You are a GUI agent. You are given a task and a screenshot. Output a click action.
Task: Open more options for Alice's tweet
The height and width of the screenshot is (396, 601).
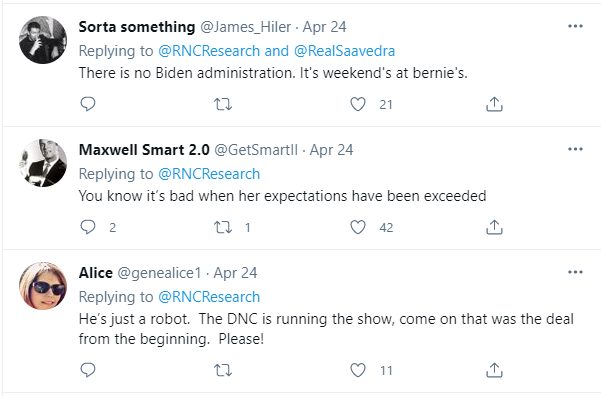tap(575, 272)
